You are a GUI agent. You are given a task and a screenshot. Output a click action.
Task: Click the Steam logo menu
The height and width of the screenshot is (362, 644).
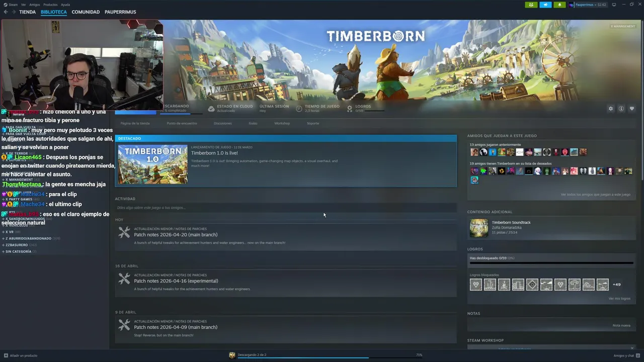[11, 5]
